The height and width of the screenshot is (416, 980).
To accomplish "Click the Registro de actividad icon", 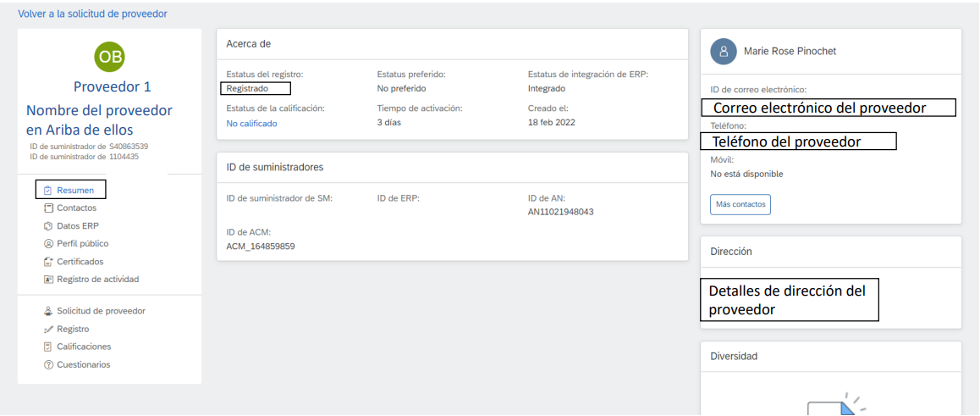I will click(x=47, y=279).
